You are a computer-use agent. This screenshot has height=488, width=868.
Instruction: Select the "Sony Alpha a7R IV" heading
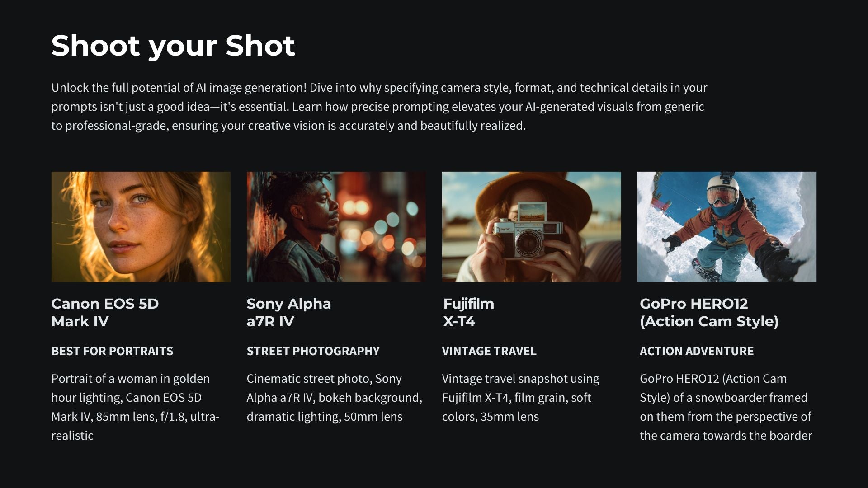click(x=288, y=312)
